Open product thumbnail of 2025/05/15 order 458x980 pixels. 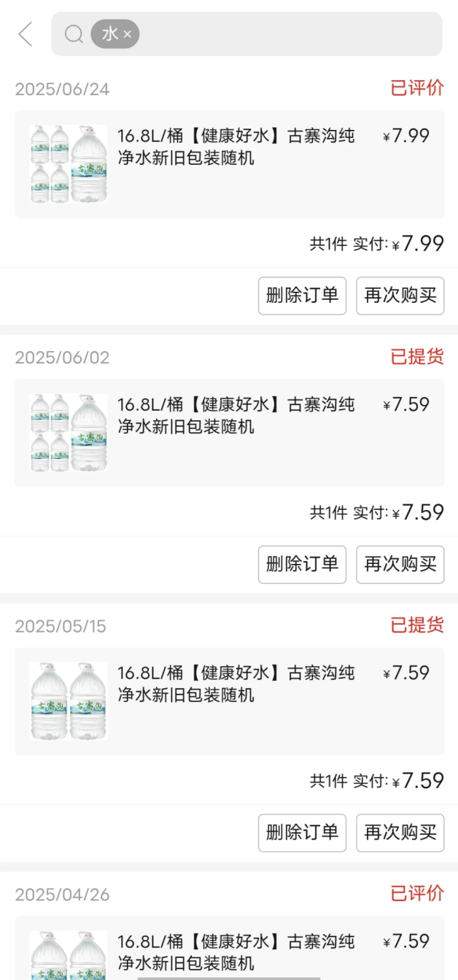click(x=69, y=701)
